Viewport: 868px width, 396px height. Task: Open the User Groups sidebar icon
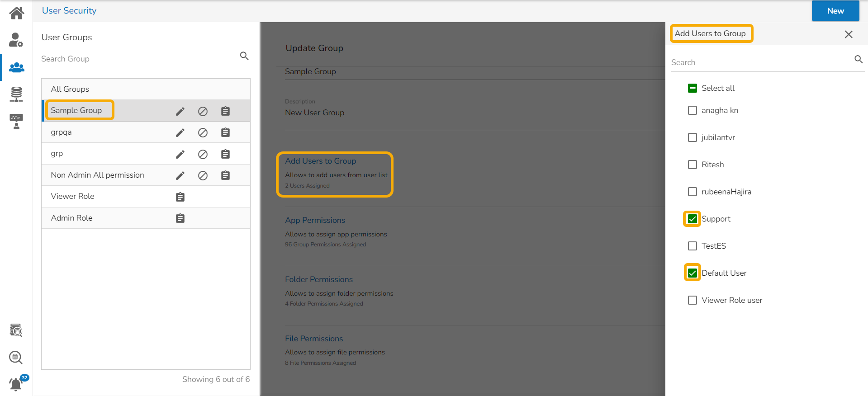(17, 67)
